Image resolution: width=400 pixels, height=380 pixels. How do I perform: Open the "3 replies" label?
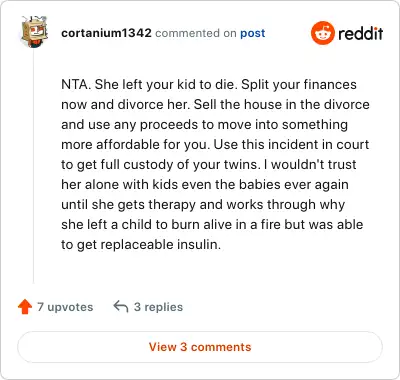pos(158,307)
